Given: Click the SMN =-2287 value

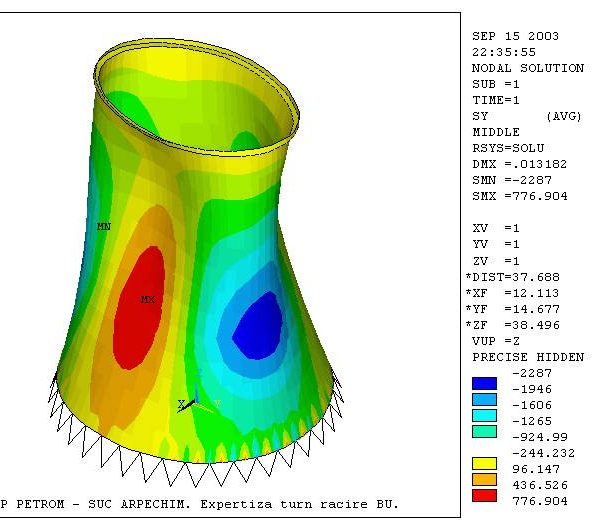Looking at the screenshot, I should pyautogui.click(x=512, y=180).
